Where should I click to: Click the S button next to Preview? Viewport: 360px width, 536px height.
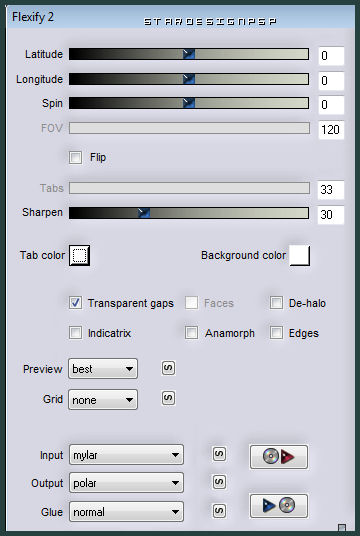[168, 368]
